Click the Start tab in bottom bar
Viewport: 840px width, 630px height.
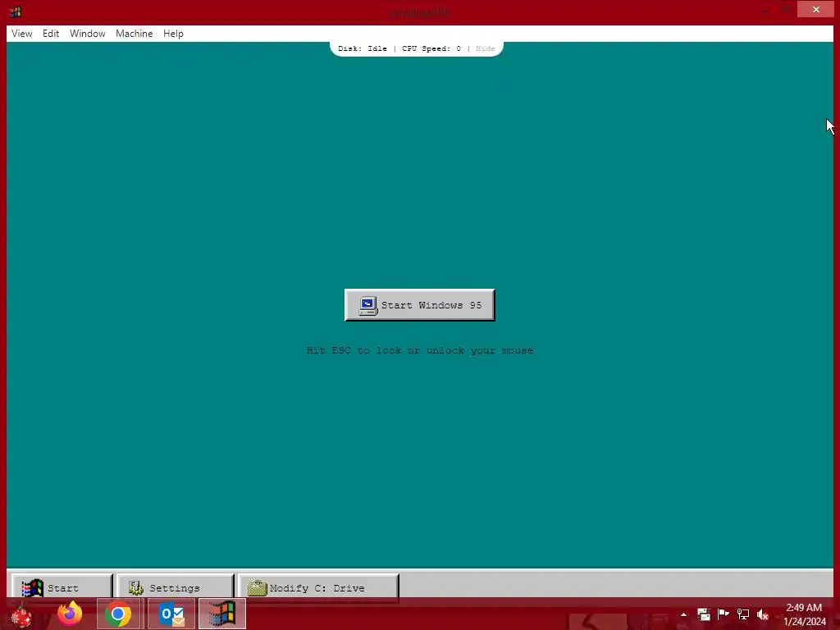(62, 587)
